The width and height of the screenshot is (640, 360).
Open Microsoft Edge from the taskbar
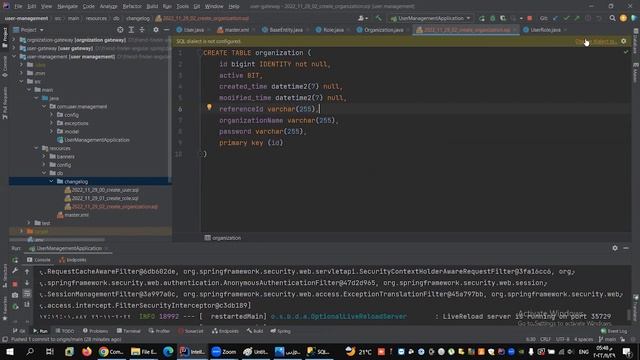click(168, 351)
